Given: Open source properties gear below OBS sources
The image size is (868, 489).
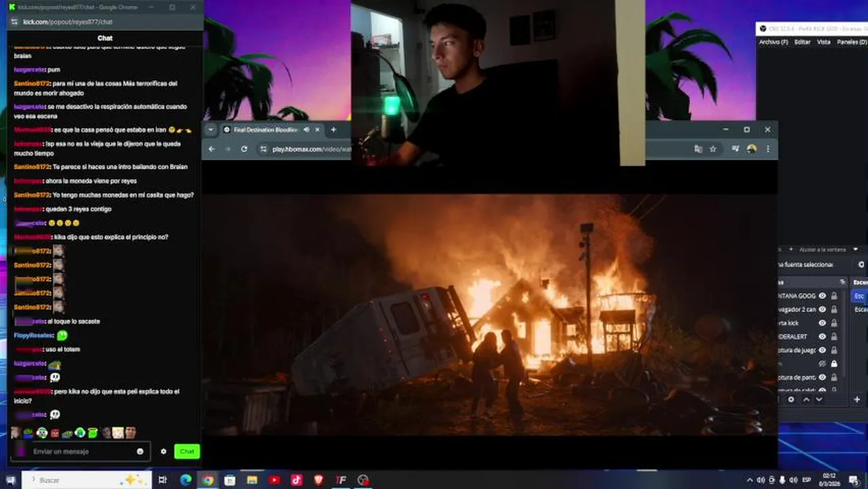Looking at the screenshot, I should [791, 399].
